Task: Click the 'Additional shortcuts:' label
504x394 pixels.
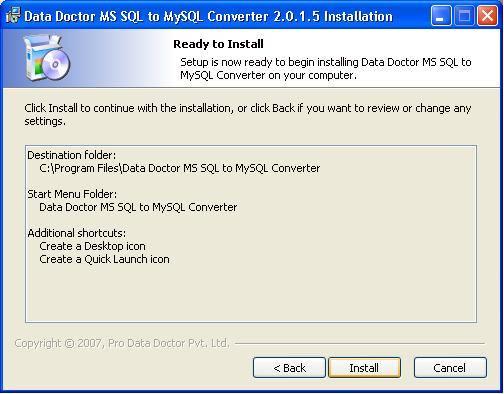Action: (77, 233)
